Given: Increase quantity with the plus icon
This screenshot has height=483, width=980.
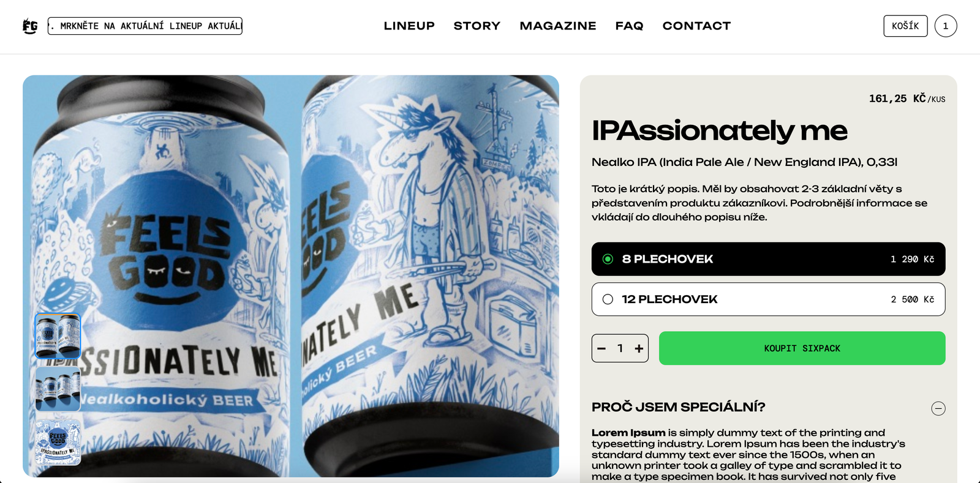Looking at the screenshot, I should (x=639, y=348).
